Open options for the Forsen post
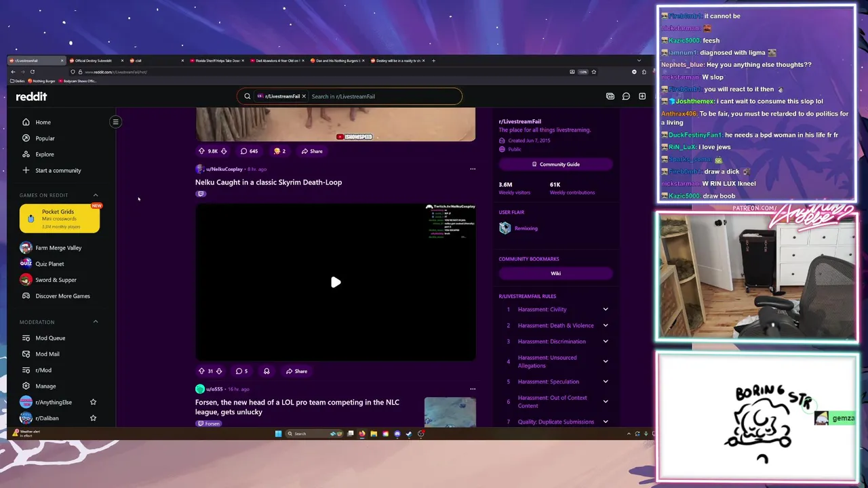This screenshot has height=488, width=868. (473, 389)
